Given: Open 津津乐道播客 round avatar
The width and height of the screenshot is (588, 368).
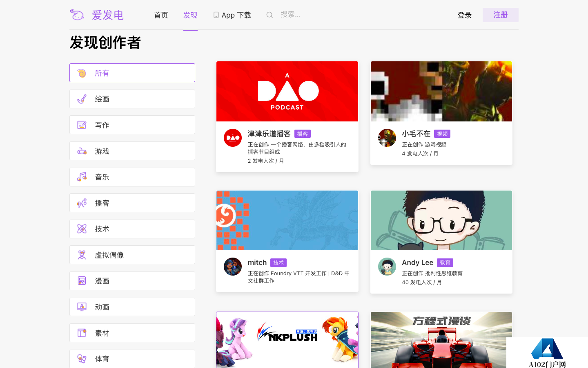Looking at the screenshot, I should click(x=233, y=138).
